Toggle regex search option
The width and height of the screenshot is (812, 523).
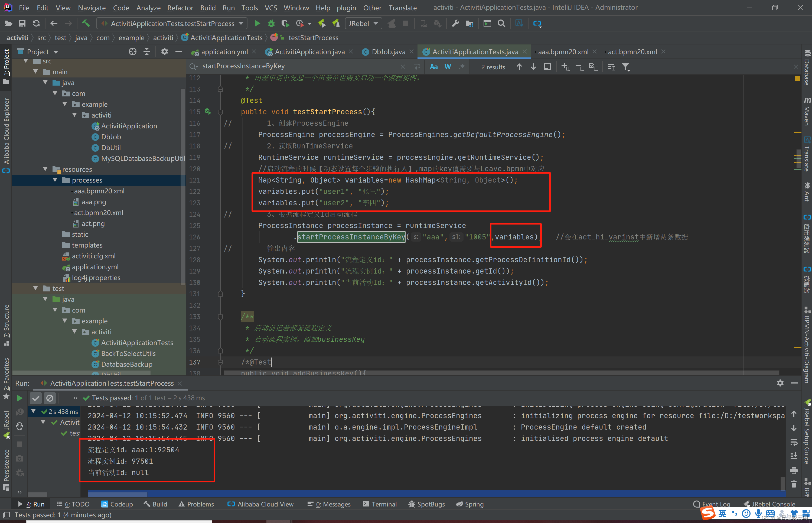click(462, 67)
